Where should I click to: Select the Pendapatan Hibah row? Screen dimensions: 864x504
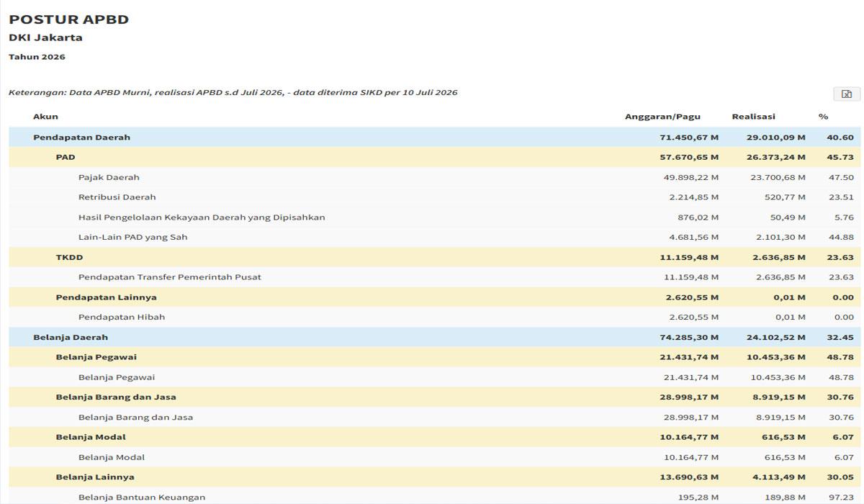click(435, 317)
